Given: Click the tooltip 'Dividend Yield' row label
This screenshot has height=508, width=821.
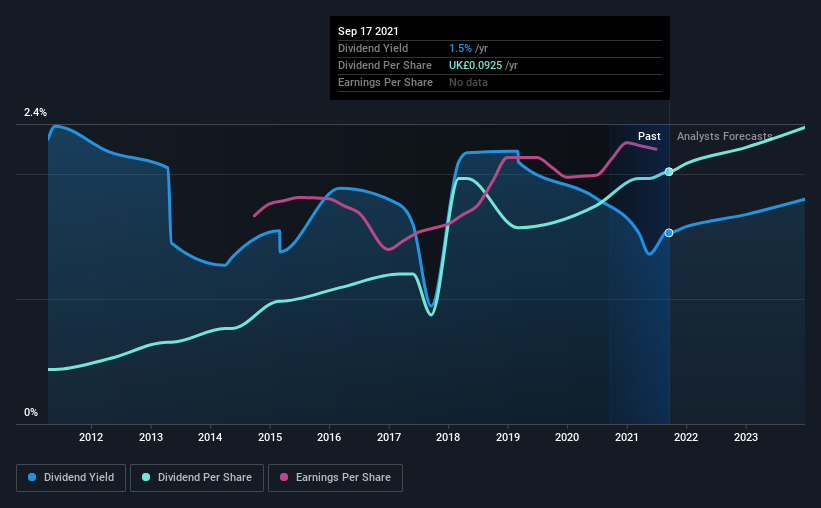Looking at the screenshot, I should pos(373,48).
